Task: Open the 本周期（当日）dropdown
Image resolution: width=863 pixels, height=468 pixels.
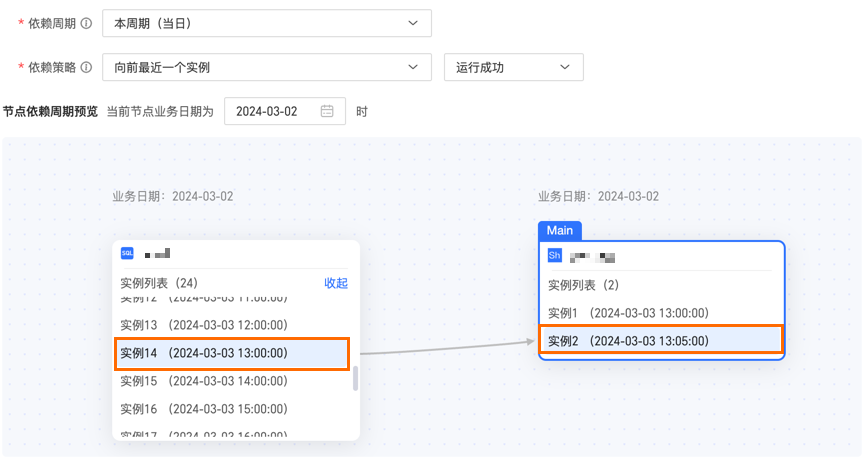Action: 267,23
